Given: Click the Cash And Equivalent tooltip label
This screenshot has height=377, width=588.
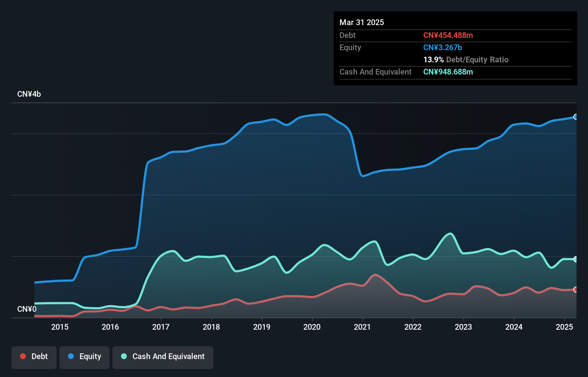Looking at the screenshot, I should pos(375,72).
